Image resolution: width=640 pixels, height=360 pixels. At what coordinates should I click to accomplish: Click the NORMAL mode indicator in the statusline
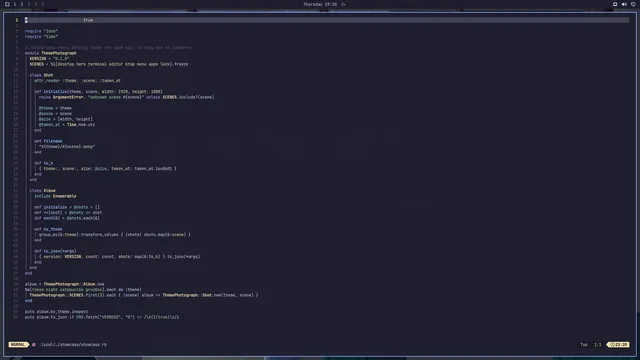18,344
